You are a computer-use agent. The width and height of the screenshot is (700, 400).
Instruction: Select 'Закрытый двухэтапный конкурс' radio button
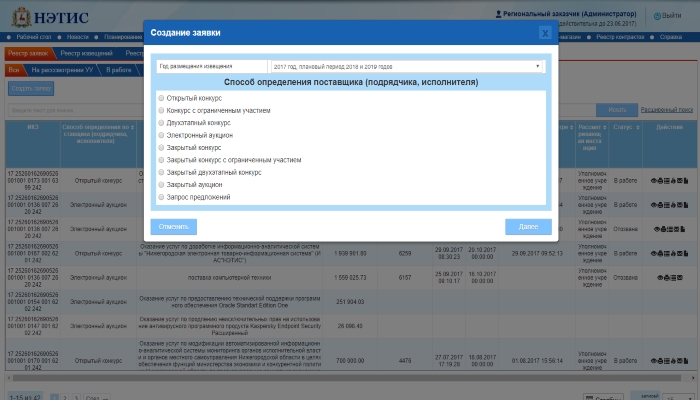[161, 172]
